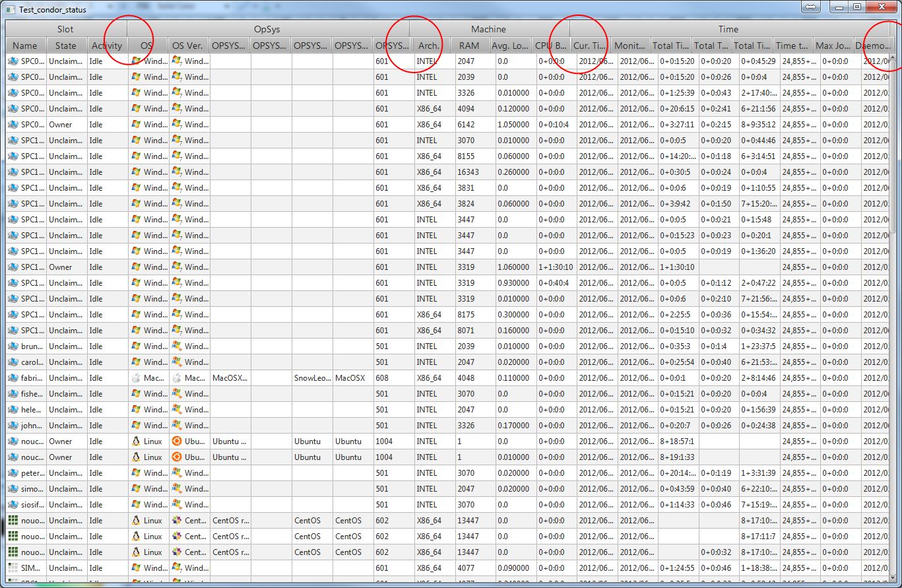Click the Activity column header

[x=107, y=46]
